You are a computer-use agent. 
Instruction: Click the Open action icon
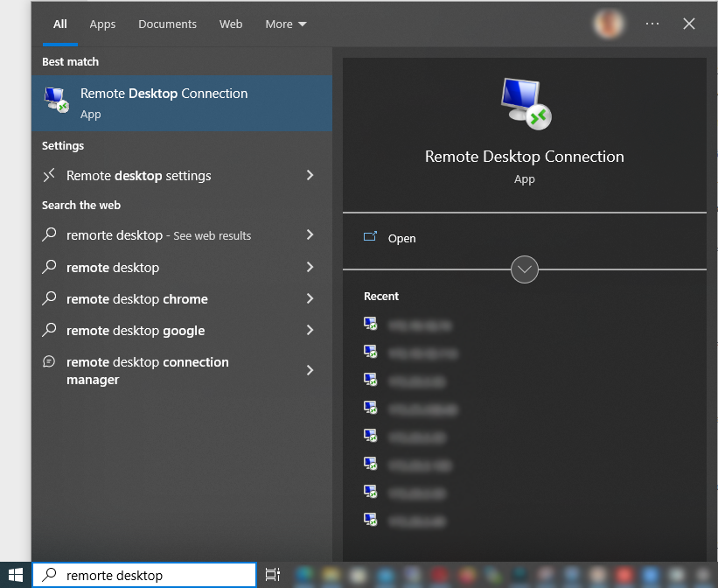pos(370,236)
